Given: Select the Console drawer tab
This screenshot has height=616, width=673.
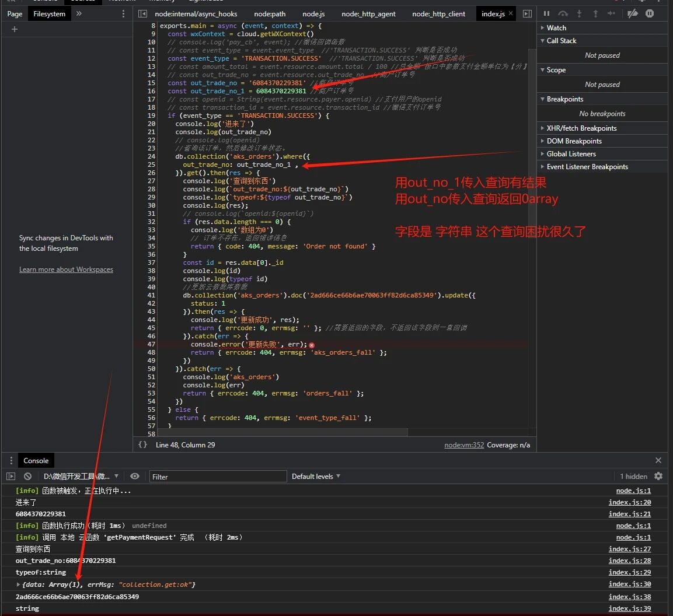Looking at the screenshot, I should click(x=36, y=460).
